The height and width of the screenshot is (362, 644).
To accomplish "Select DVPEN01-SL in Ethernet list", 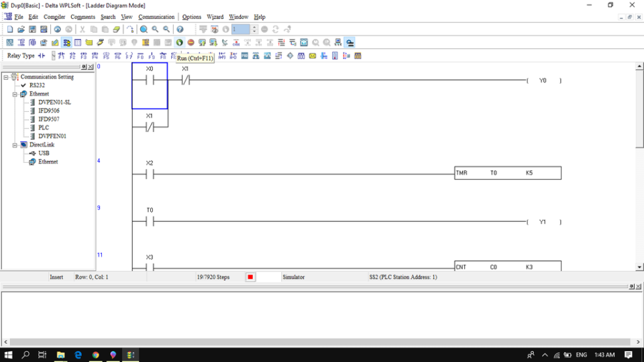I will pyautogui.click(x=54, y=102).
